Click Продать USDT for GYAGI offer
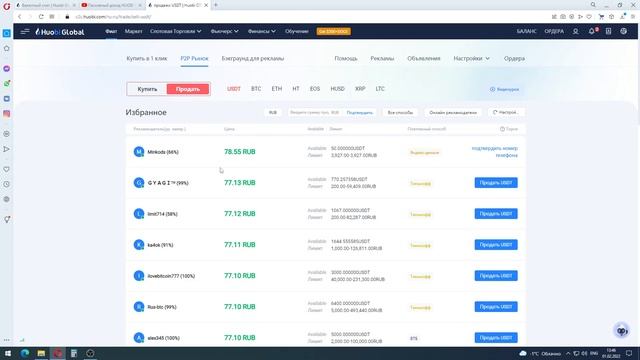Screen dimensions: 640x360 pyautogui.click(x=496, y=183)
